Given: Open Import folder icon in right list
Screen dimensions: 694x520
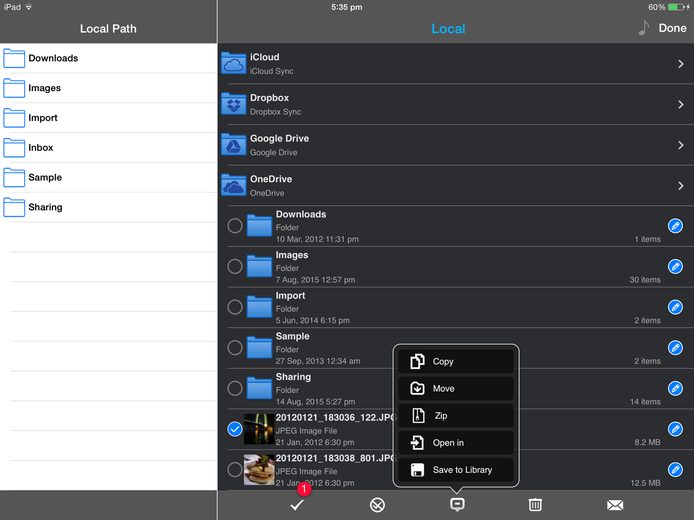Looking at the screenshot, I should click(259, 308).
